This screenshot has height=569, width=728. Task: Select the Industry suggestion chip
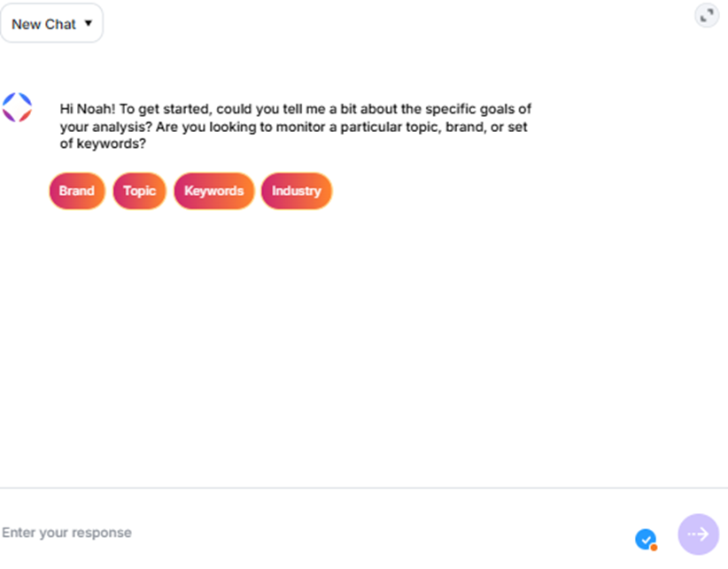[297, 191]
